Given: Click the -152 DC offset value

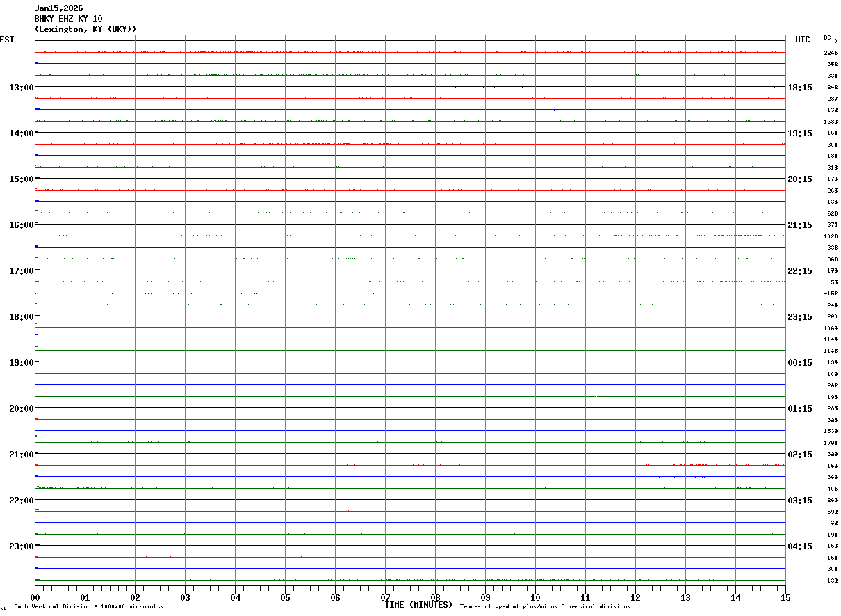Looking at the screenshot, I should pyautogui.click(x=831, y=293).
